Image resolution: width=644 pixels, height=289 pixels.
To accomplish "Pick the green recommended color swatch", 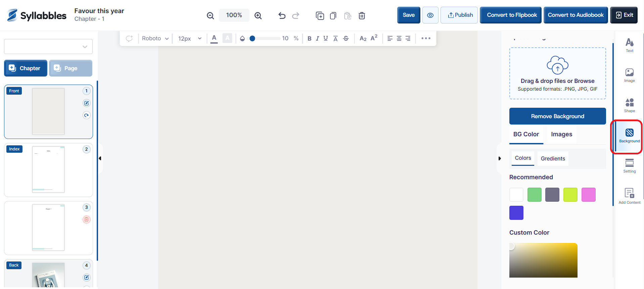I will pyautogui.click(x=534, y=195).
